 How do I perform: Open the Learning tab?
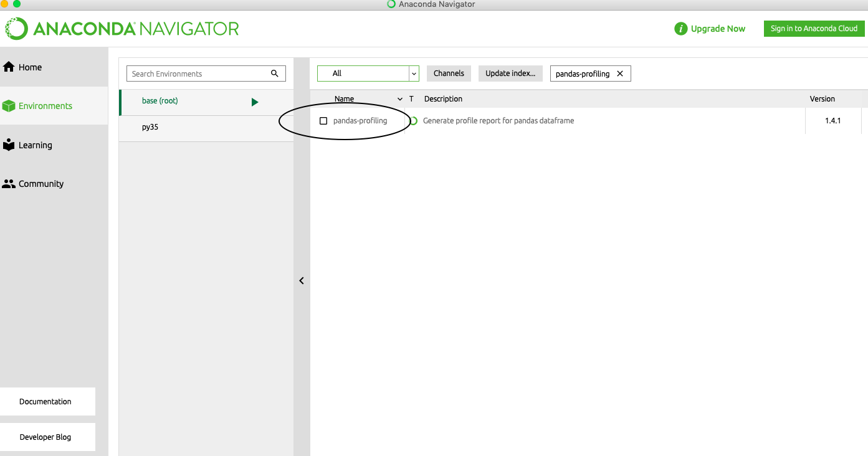pyautogui.click(x=54, y=145)
